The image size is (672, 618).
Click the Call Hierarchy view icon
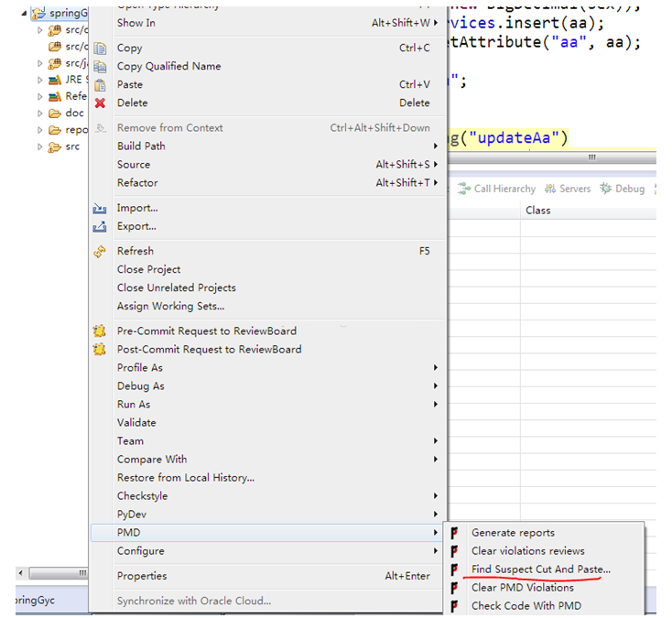(x=463, y=189)
